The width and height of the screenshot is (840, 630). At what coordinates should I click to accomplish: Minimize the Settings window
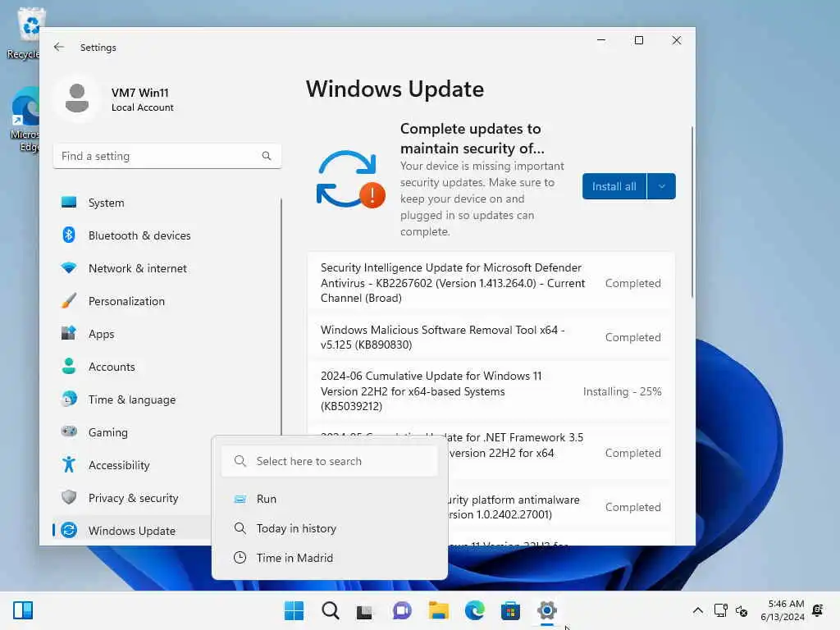(601, 40)
